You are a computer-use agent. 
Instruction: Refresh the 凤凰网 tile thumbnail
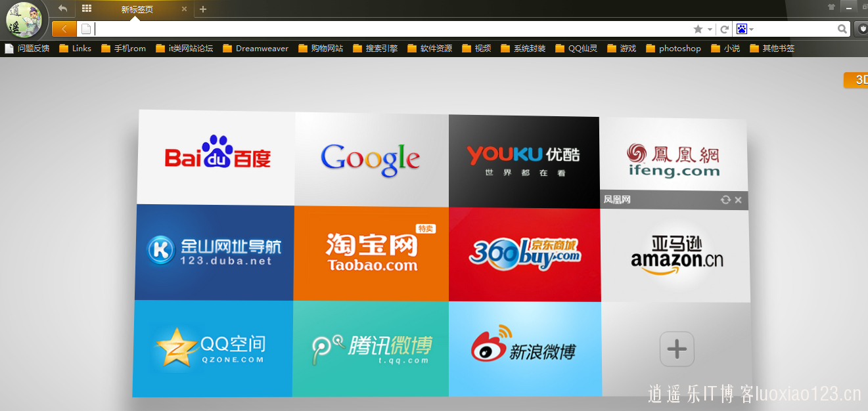(x=725, y=200)
